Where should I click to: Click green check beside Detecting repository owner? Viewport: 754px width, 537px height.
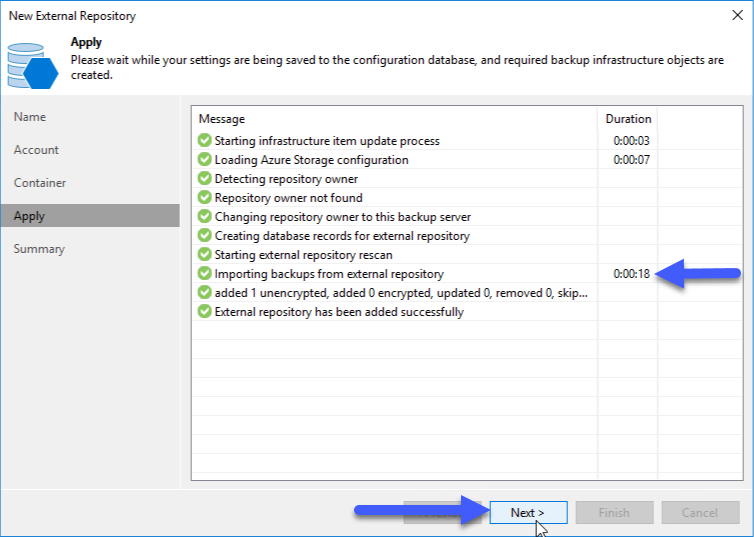tap(204, 178)
